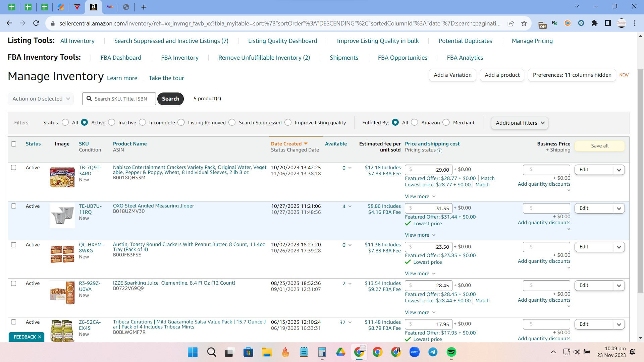
Task: Open File Explorer from the taskbar
Action: pyautogui.click(x=267, y=352)
